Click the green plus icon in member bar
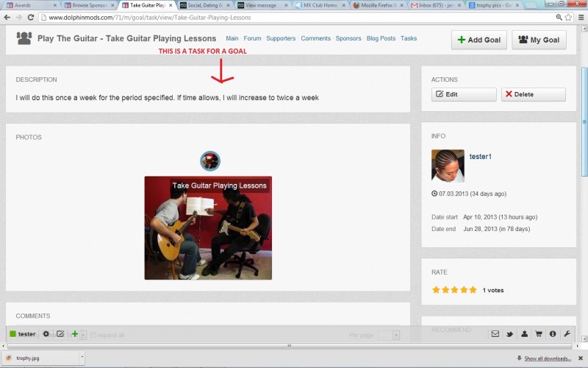 coord(75,334)
